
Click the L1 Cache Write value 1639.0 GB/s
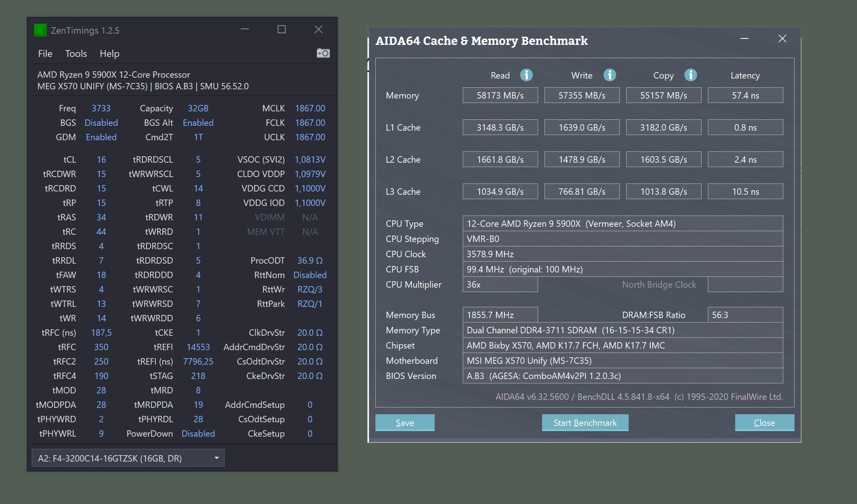[x=582, y=127]
